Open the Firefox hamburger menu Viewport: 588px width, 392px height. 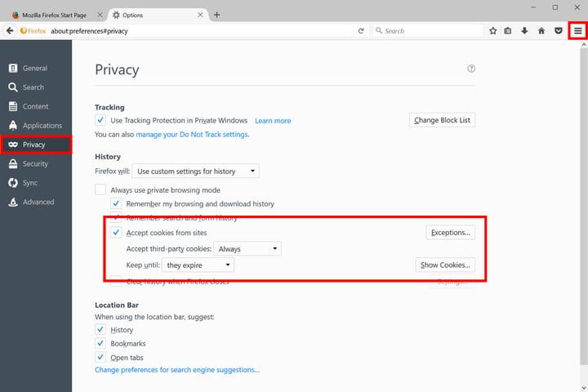(577, 31)
